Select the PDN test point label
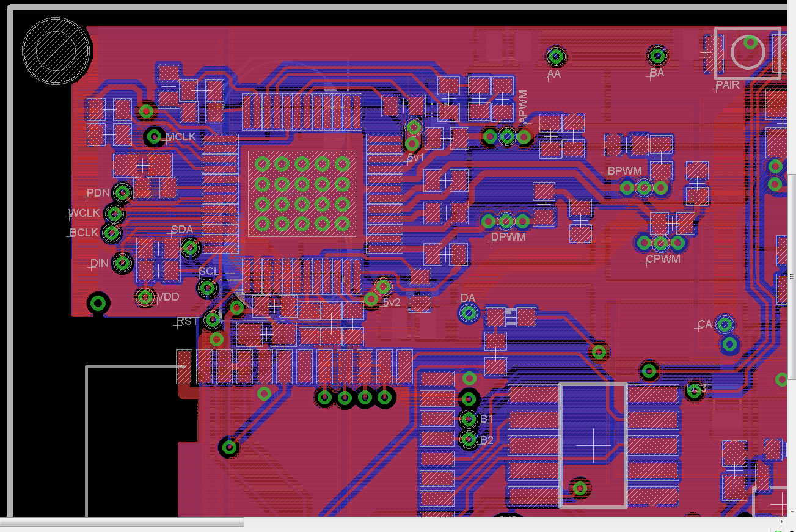 [98, 194]
